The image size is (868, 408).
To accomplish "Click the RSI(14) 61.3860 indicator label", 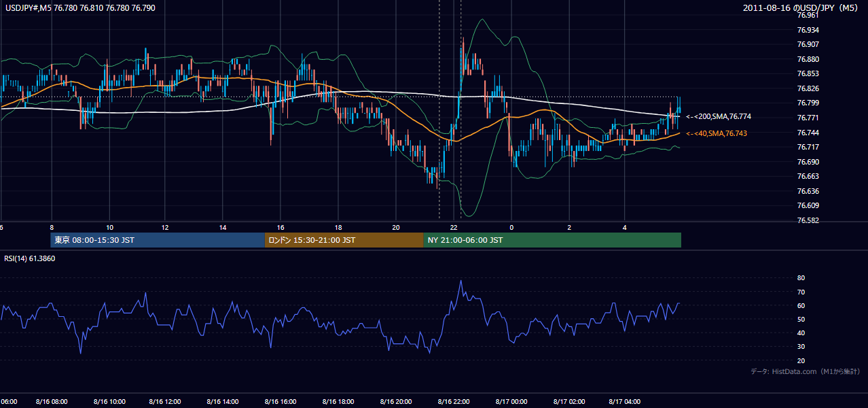I will 30,258.
